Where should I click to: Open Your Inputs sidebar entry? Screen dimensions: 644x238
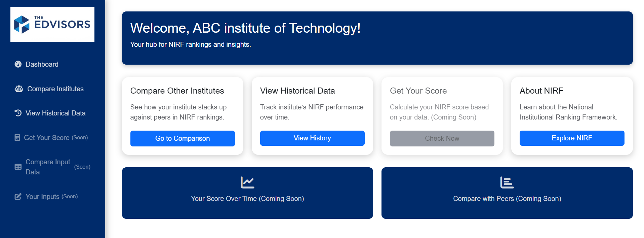pyautogui.click(x=42, y=197)
